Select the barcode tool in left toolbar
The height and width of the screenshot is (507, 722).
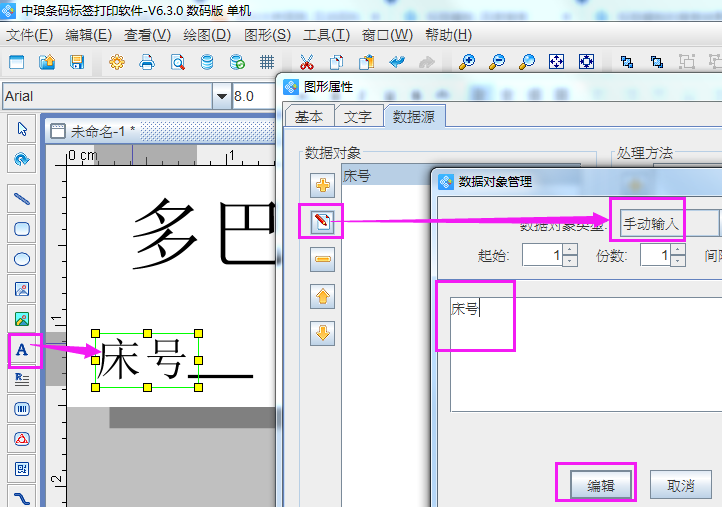[22, 409]
